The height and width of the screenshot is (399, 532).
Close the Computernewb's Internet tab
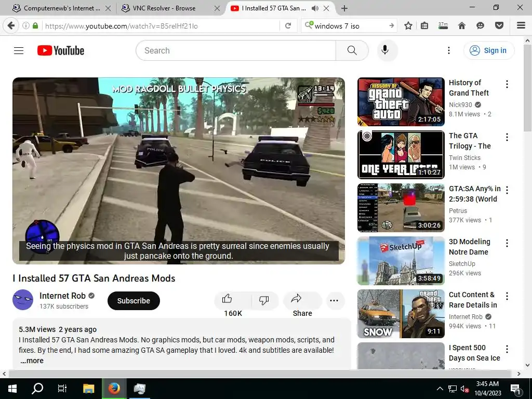click(x=108, y=8)
